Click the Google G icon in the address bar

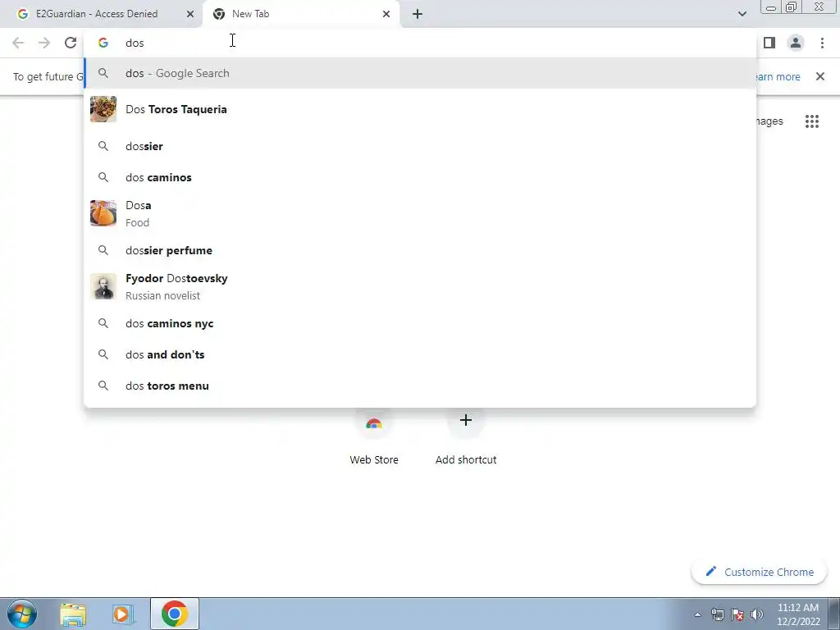pos(103,43)
